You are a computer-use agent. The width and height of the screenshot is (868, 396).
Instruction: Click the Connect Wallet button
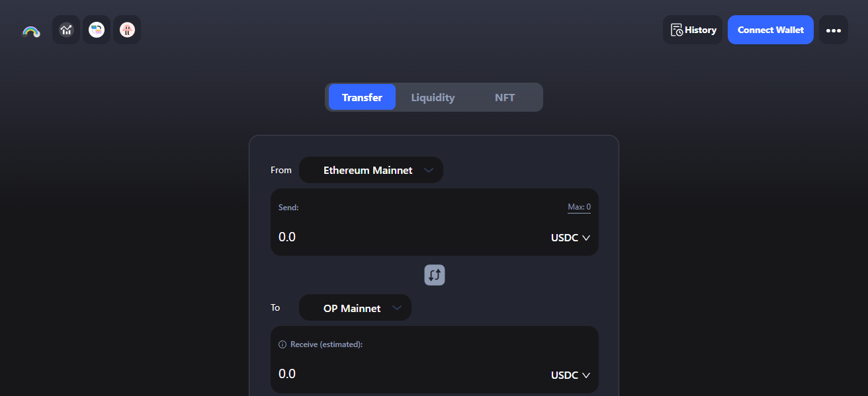coord(770,30)
